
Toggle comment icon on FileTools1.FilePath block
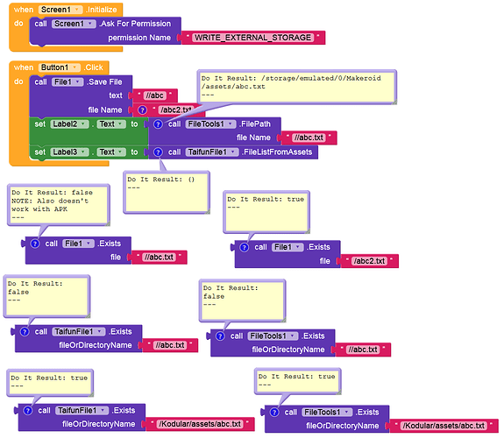(158, 124)
